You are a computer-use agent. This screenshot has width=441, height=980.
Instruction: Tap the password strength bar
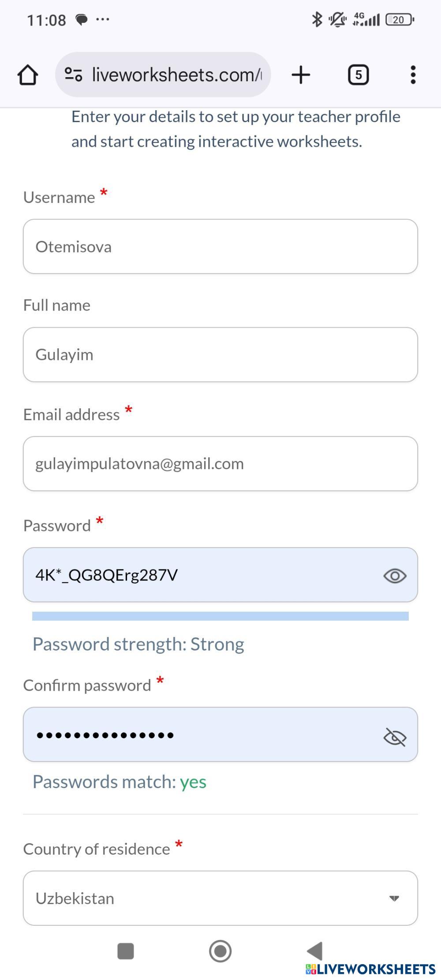[220, 616]
